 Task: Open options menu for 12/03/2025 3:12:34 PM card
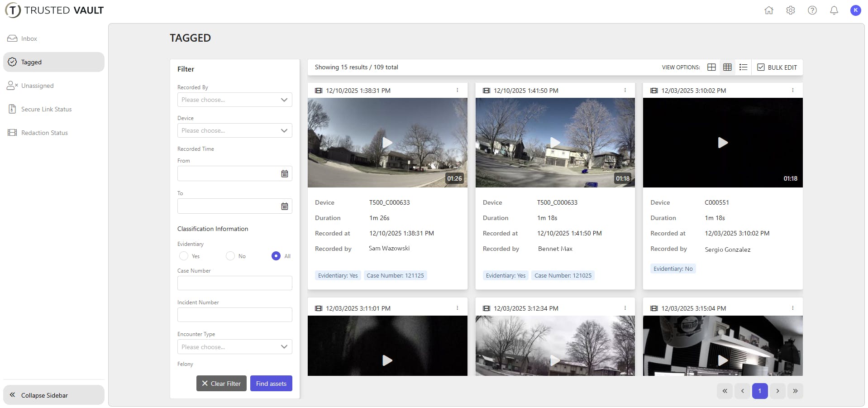coord(625,308)
